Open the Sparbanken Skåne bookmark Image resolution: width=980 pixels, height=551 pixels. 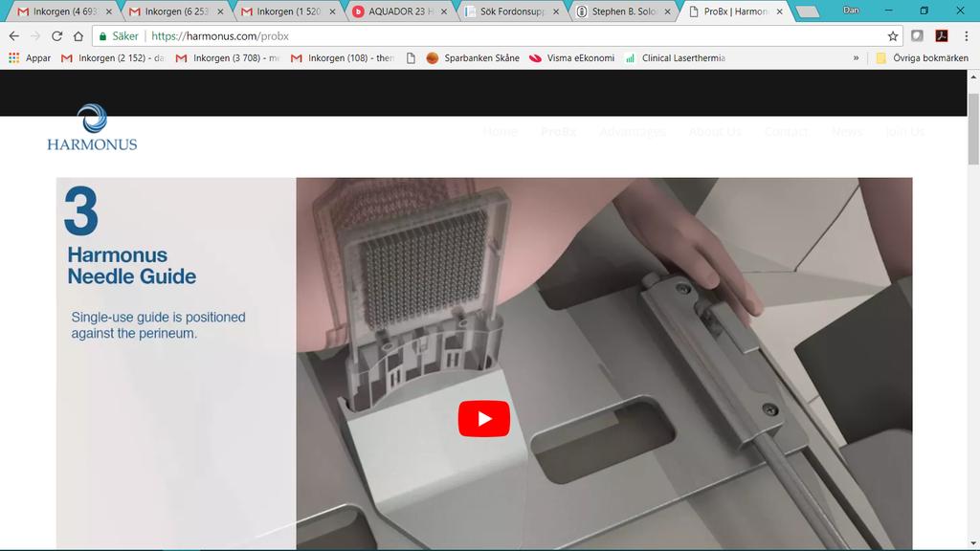pos(473,58)
